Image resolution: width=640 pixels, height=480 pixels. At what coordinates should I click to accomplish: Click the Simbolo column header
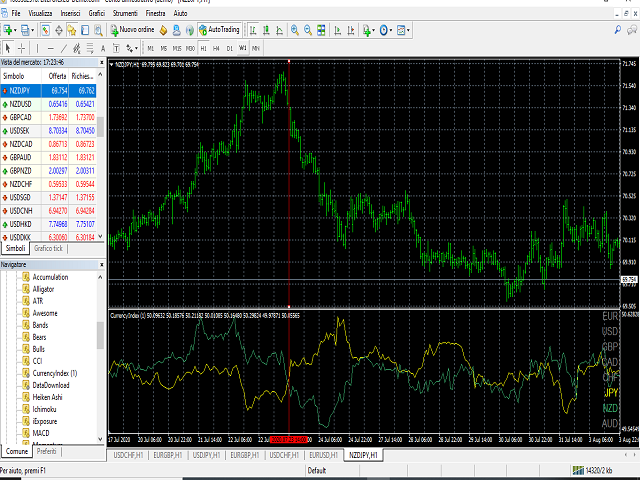pyautogui.click(x=14, y=75)
